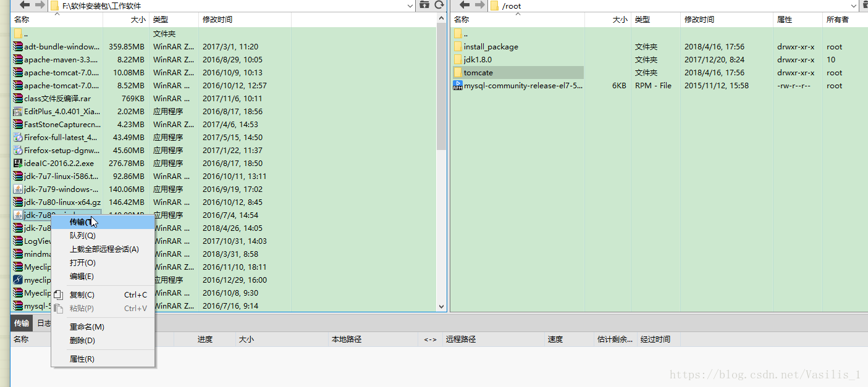
Task: Open the local path dropdown arrow
Action: tap(411, 6)
